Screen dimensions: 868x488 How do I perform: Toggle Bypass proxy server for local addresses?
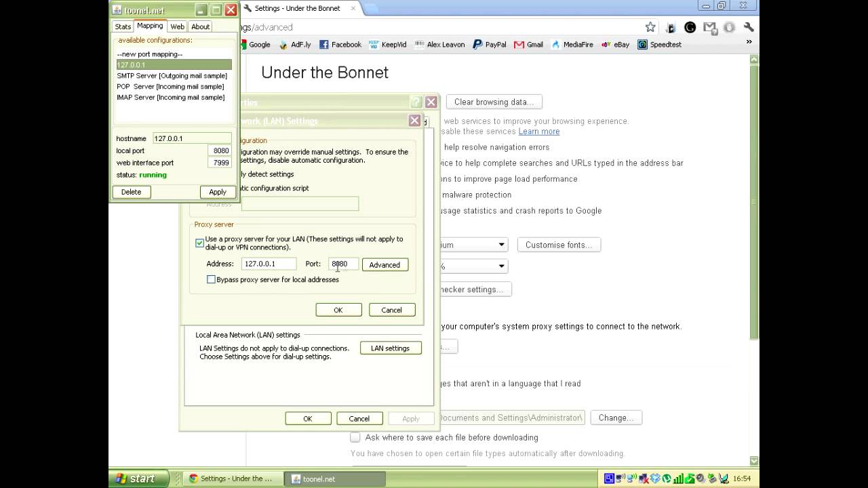pyautogui.click(x=211, y=279)
